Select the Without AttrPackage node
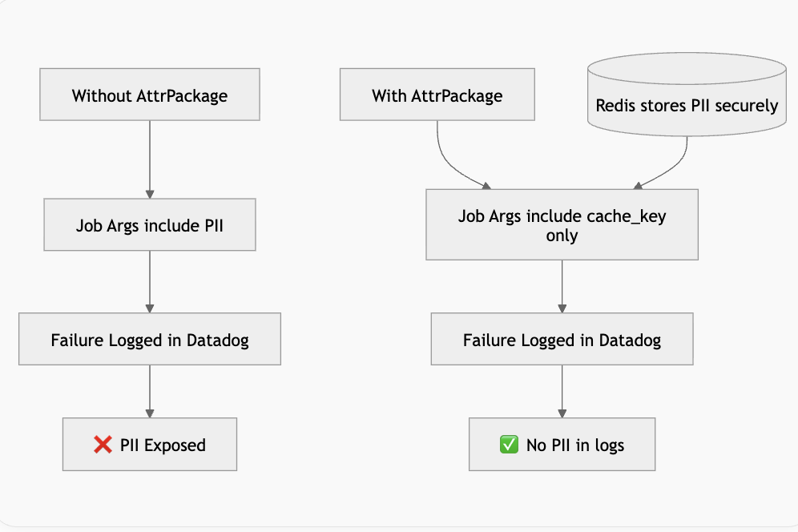The width and height of the screenshot is (798, 532). pyautogui.click(x=150, y=95)
